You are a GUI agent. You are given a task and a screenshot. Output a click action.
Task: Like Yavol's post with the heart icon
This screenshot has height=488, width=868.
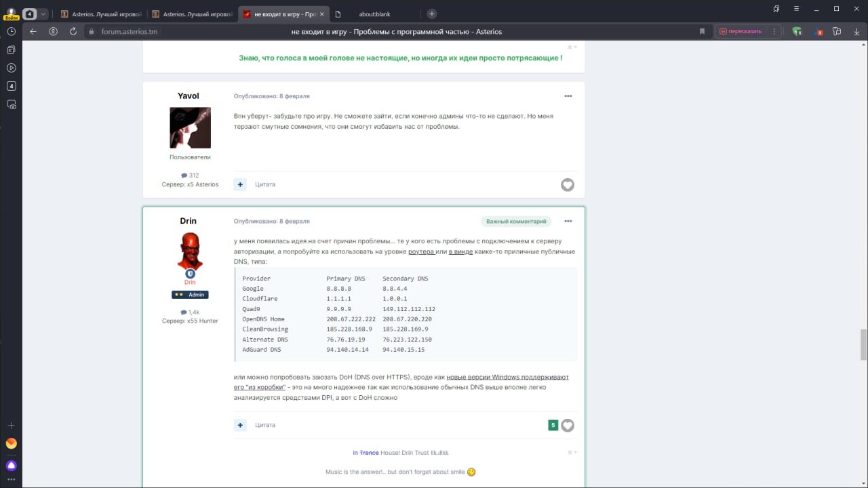point(568,185)
